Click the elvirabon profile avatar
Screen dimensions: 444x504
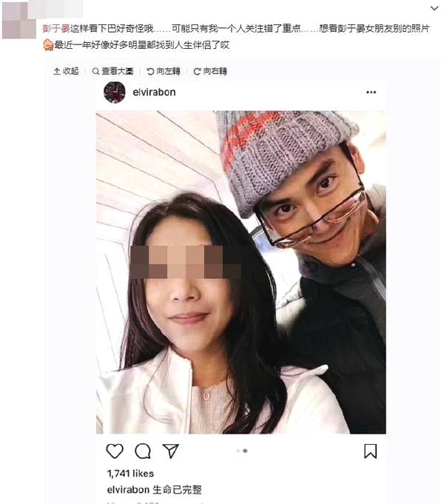pos(115,93)
